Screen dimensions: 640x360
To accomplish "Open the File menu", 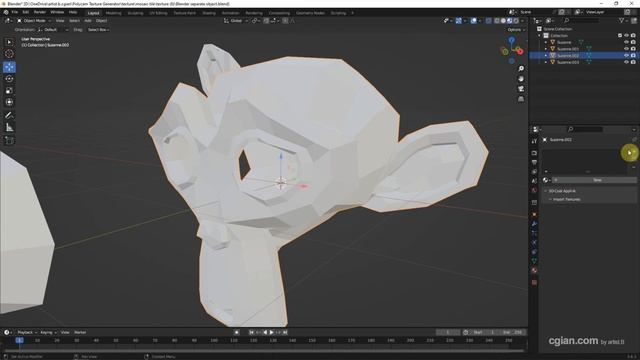I will [14, 12].
